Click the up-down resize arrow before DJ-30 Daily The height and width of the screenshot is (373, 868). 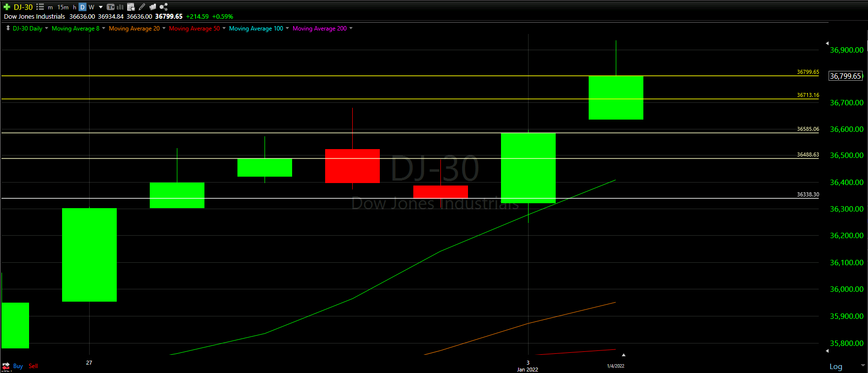pos(8,28)
